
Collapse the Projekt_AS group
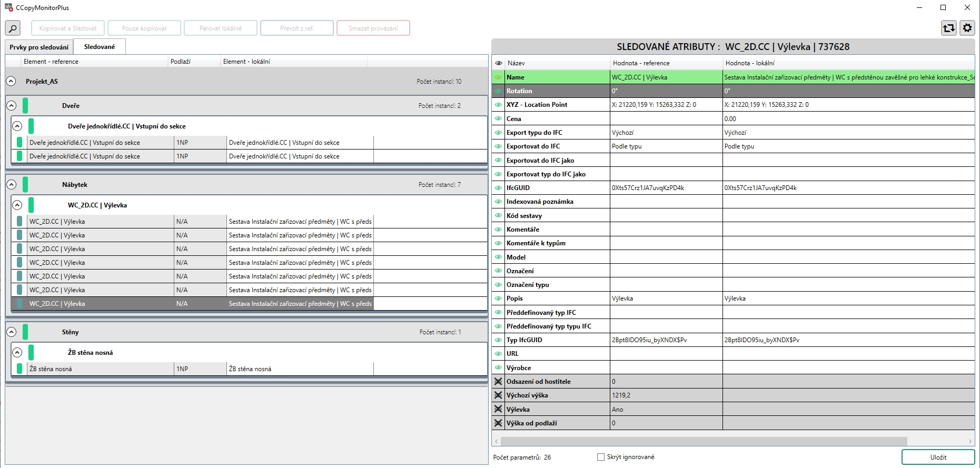click(x=11, y=81)
